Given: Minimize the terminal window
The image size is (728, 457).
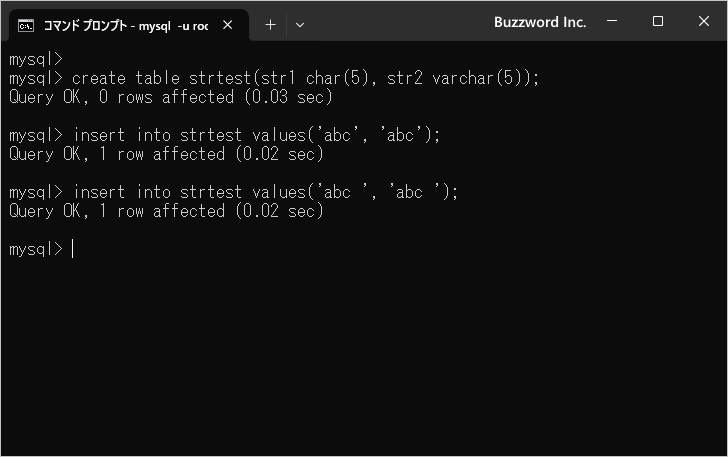Looking at the screenshot, I should click(612, 21).
